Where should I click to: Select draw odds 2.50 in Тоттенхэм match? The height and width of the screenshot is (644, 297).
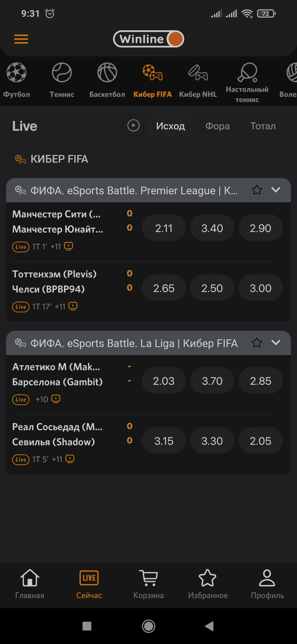tap(212, 288)
